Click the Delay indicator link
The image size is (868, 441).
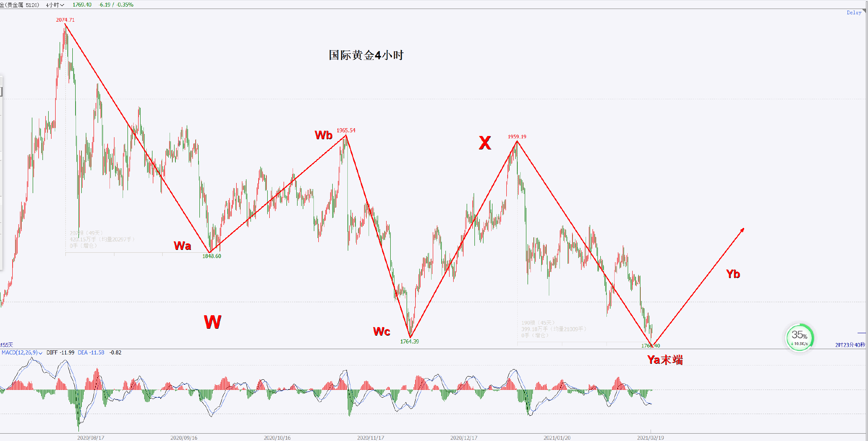854,13
